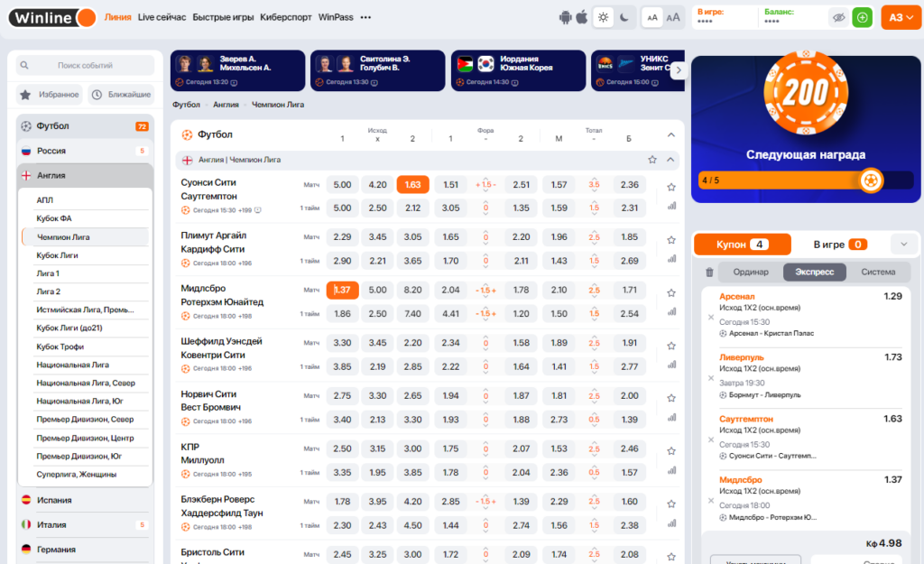This screenshot has height=564, width=924.
Task: Click Футбол breadcrumb link
Action: coord(186,105)
